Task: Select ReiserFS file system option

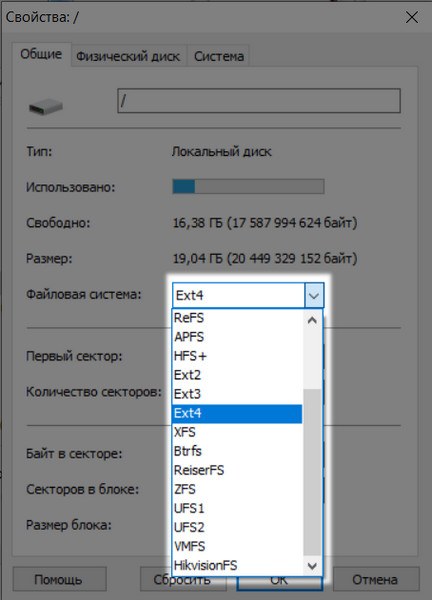Action: click(x=237, y=470)
